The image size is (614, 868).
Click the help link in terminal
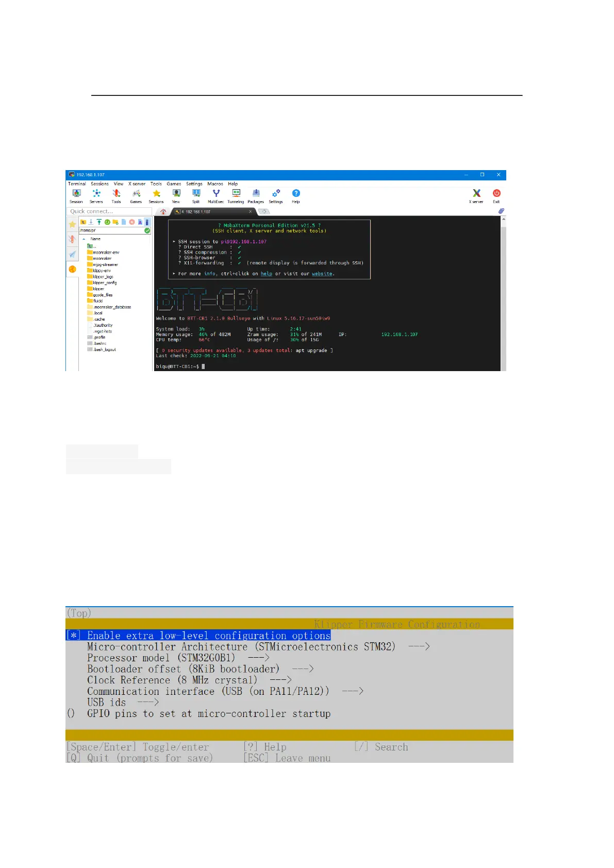[x=266, y=274]
